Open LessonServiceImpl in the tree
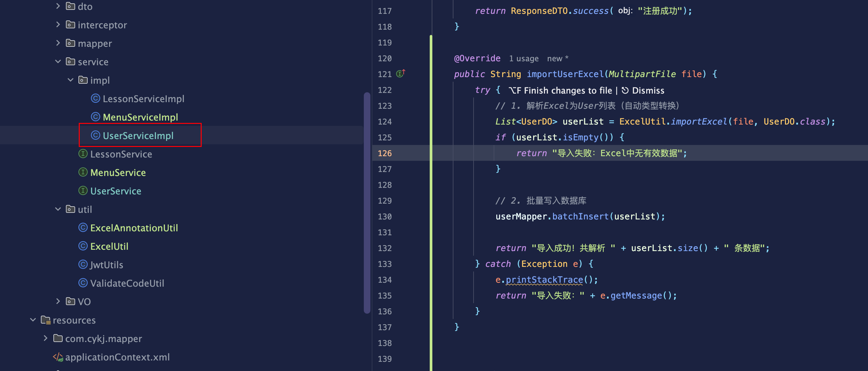The image size is (868, 371). click(143, 99)
